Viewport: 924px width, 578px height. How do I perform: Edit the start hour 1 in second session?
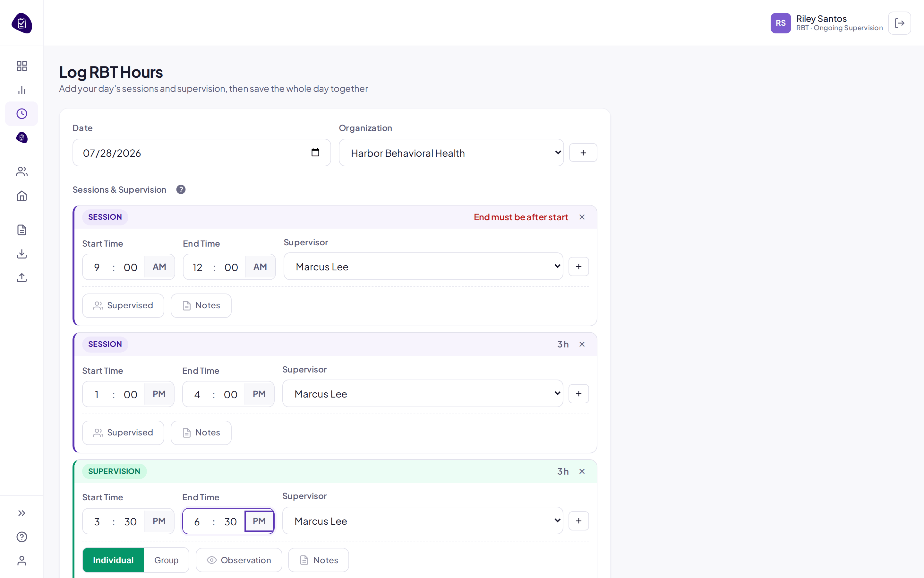coord(97,395)
